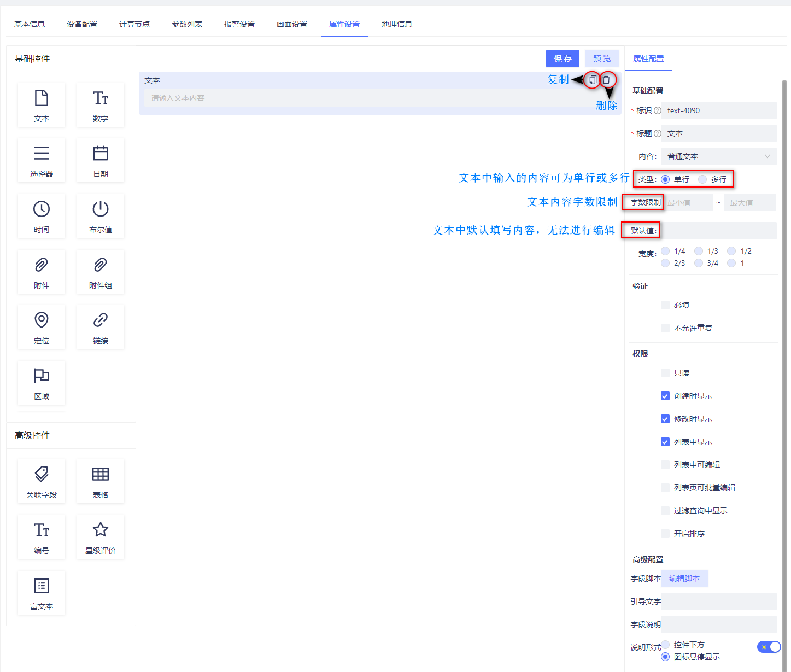This screenshot has height=672, width=791.
Task: Select the 多行 (multi-line) radio option
Action: pos(704,179)
